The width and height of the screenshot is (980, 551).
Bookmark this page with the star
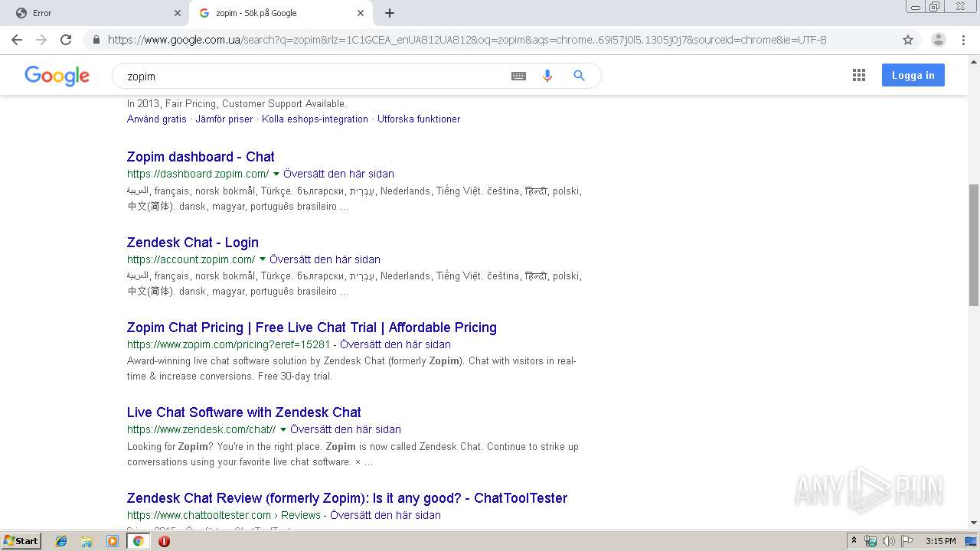pos(908,40)
